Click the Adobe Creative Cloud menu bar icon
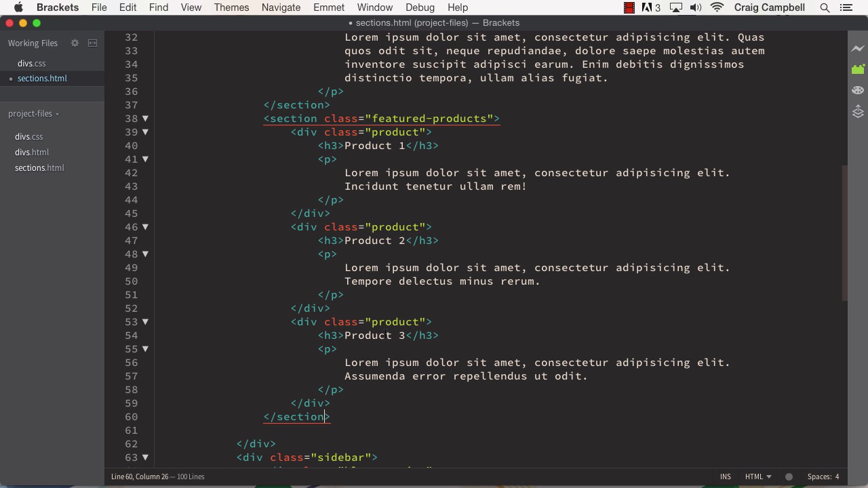 [650, 7]
